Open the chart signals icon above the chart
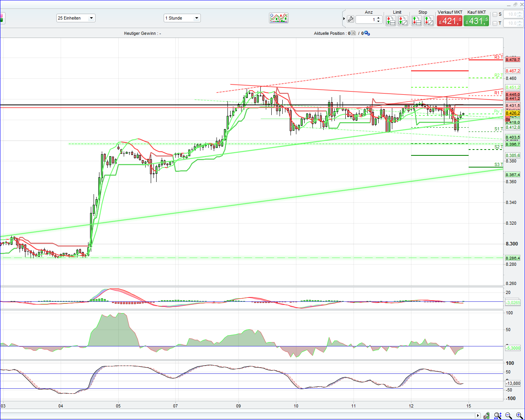The width and height of the screenshot is (525, 420). [x=279, y=18]
